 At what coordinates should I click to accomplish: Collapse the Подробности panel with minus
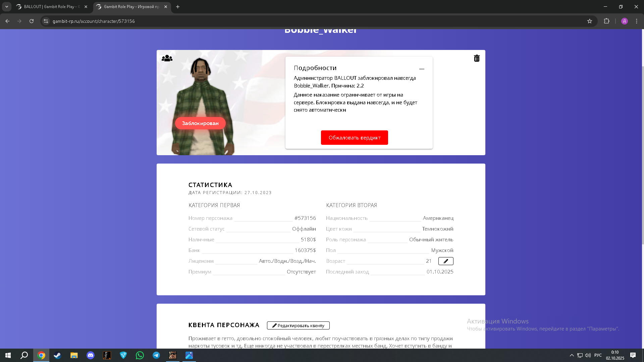pos(422,69)
